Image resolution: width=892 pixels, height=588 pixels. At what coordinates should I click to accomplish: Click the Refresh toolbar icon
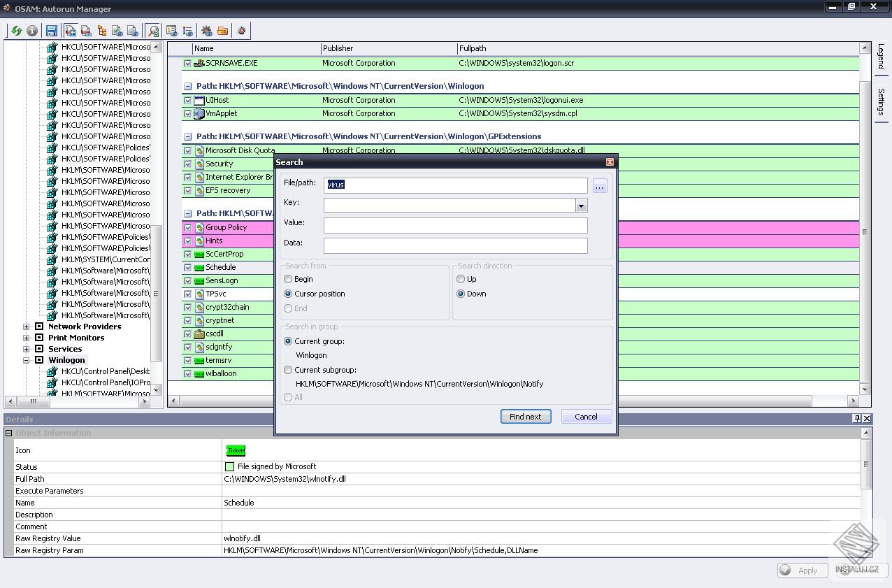tap(15, 30)
